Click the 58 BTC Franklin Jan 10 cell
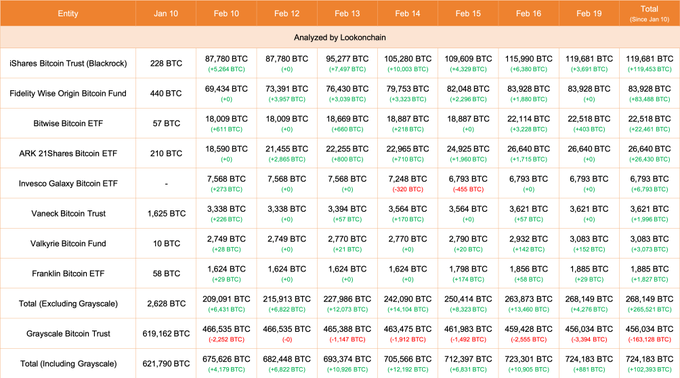 pyautogui.click(x=166, y=274)
